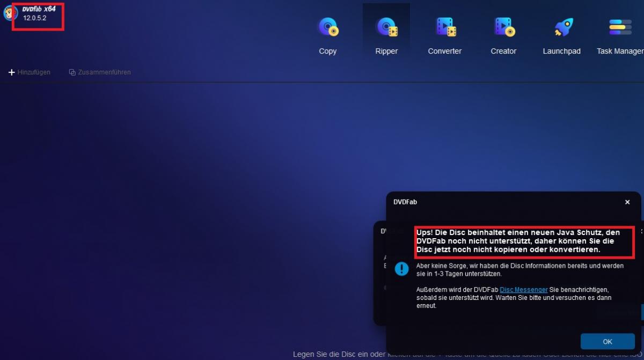The height and width of the screenshot is (360, 644).
Task: Click the Zusammenführen merge button
Action: pyautogui.click(x=100, y=72)
